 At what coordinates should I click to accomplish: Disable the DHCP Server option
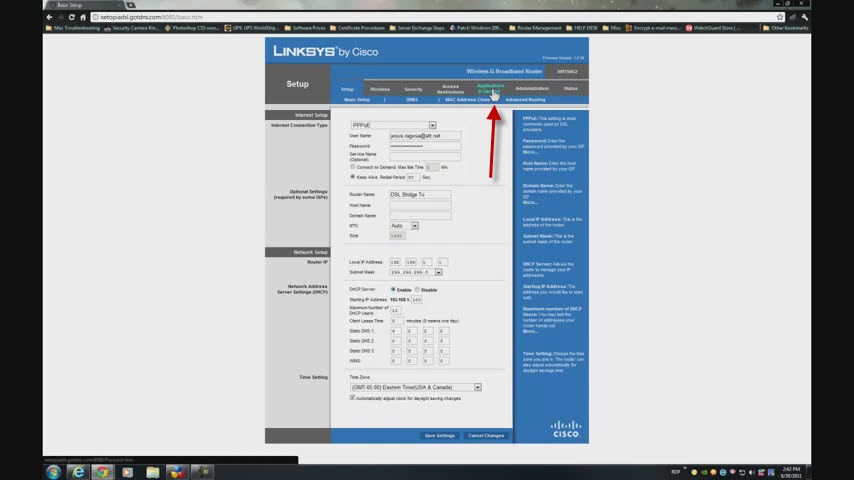417,289
